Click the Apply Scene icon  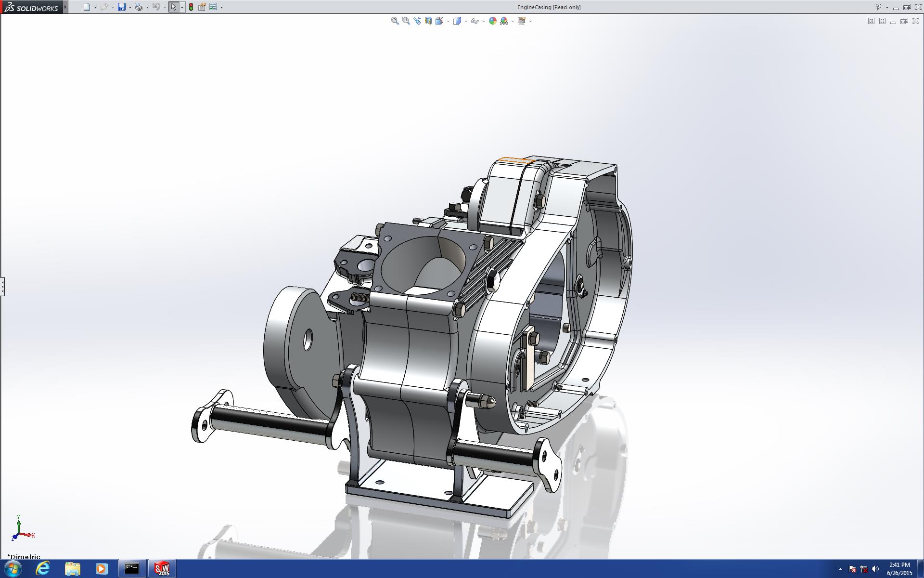504,21
